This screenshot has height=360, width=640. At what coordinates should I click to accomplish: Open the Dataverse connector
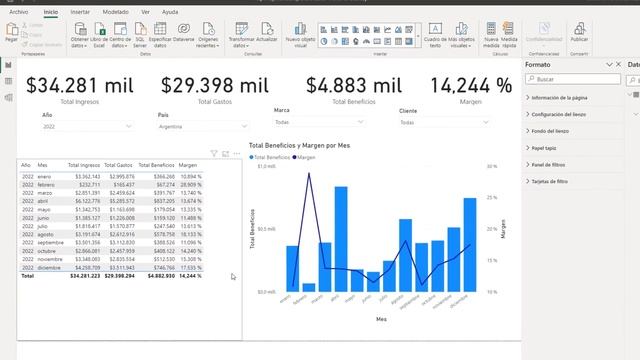click(184, 32)
